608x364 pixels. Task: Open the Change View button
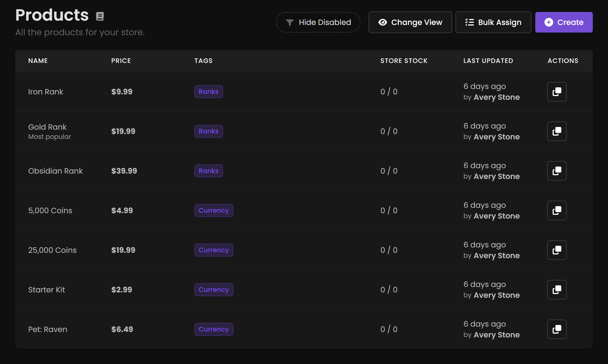tap(410, 22)
